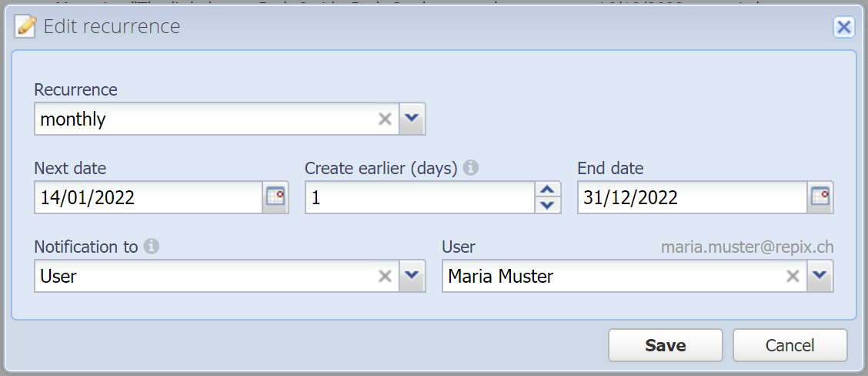Screen dimensions: 868x376
Task: Close the Edit recurrence dialog
Action: 843,27
